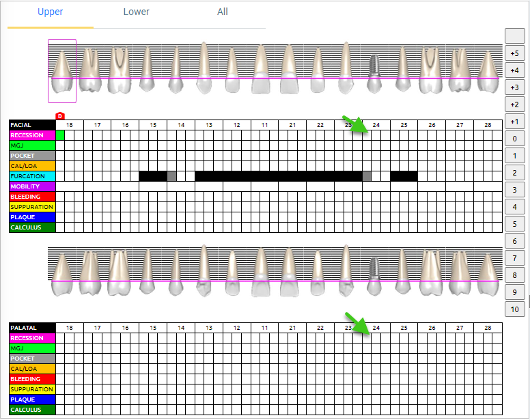Select the facial tooth 11 image
This screenshot has width=530, height=420.
tap(261, 69)
